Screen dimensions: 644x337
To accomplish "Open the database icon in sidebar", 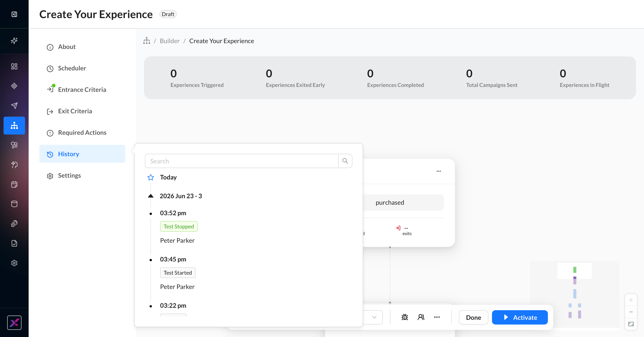I will pyautogui.click(x=14, y=204).
